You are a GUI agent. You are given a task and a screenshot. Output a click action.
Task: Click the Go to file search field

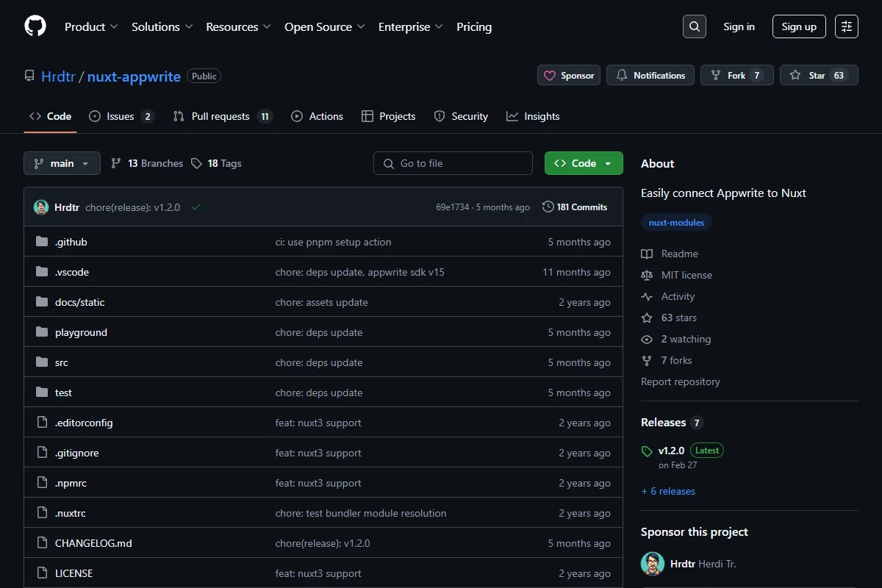coord(453,163)
